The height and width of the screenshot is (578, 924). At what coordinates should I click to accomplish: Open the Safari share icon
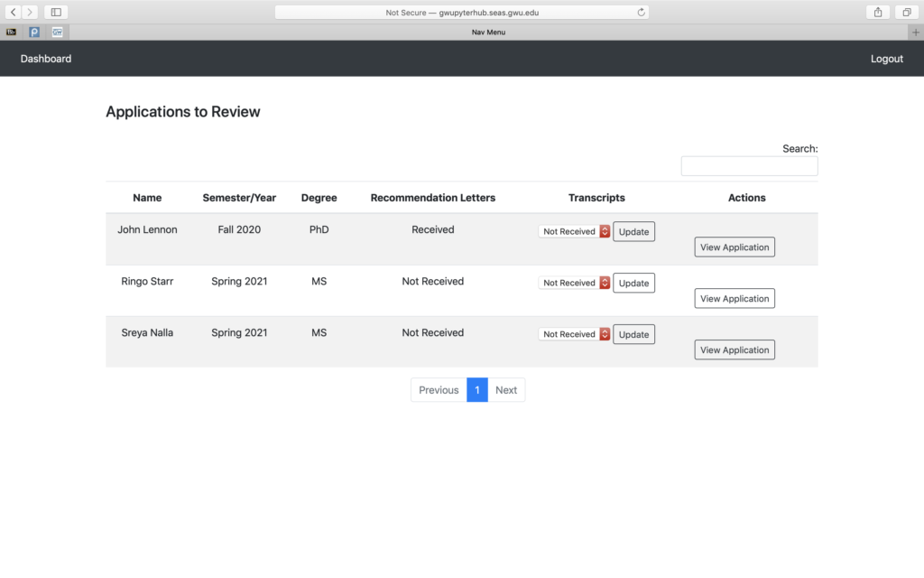coord(877,12)
